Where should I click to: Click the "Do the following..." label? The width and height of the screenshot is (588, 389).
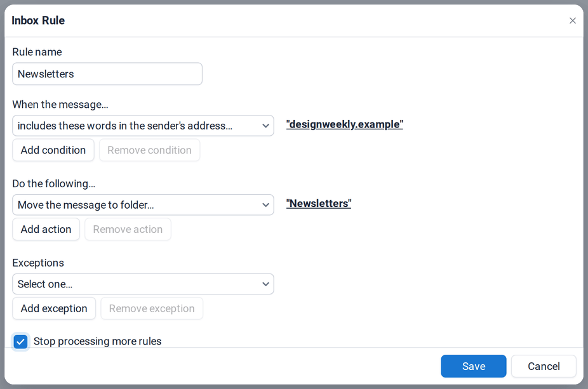[x=54, y=183]
